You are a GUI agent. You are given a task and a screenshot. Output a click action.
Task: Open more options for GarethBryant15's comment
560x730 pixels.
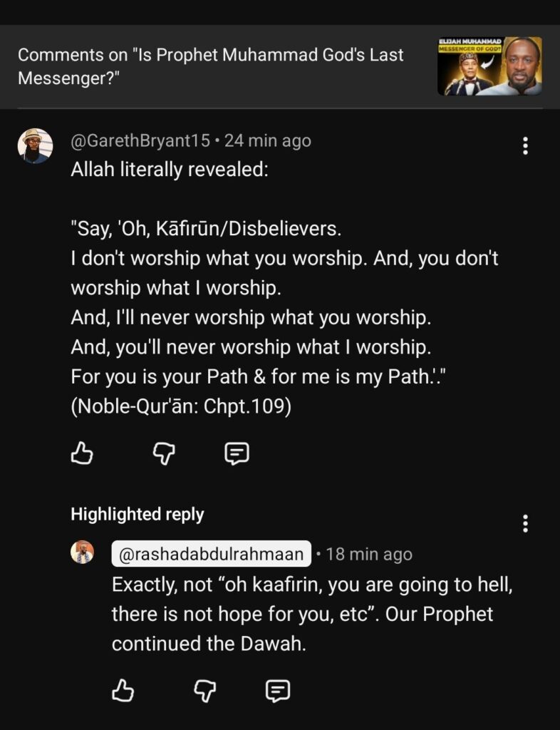click(x=525, y=146)
